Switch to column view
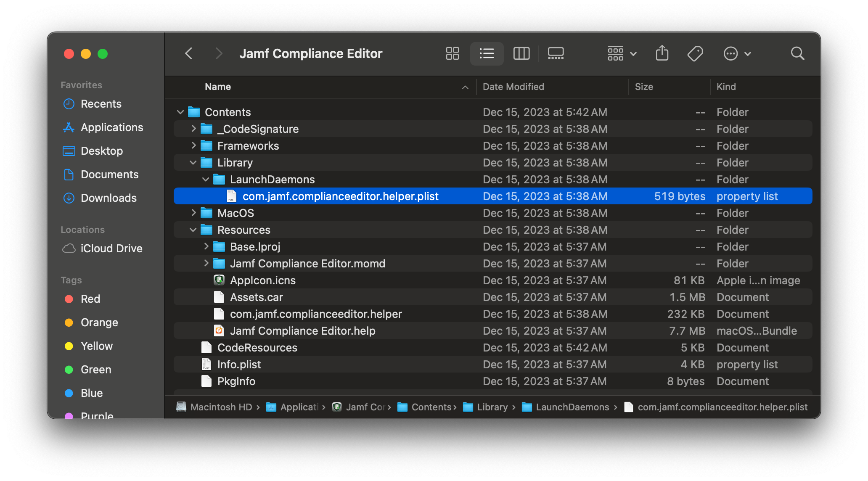Viewport: 868px width, 481px height. click(x=521, y=53)
